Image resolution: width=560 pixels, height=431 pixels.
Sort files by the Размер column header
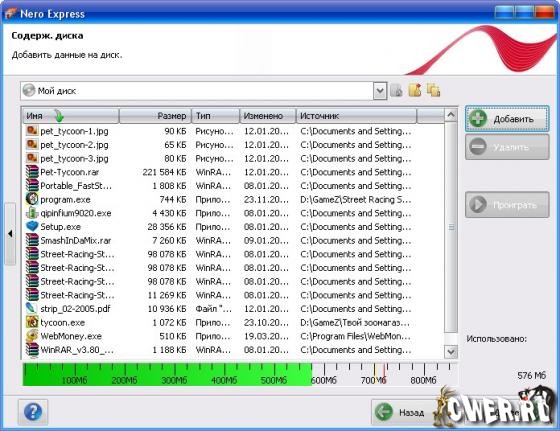coord(155,116)
